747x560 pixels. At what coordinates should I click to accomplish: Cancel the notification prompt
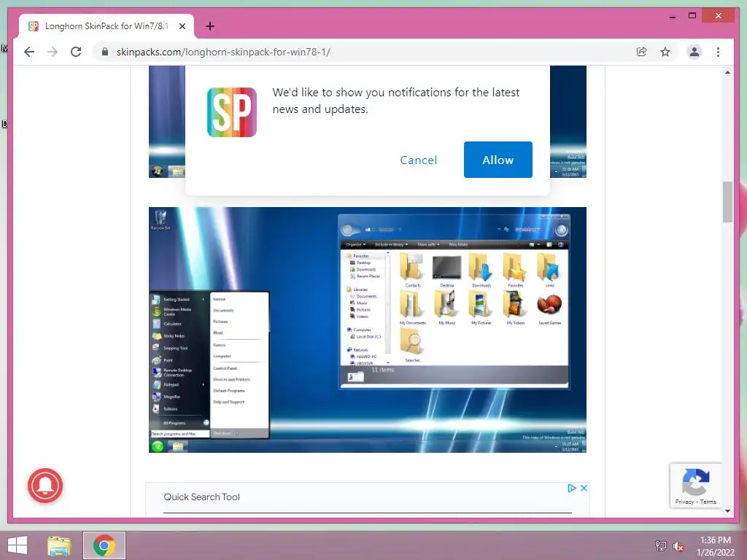[418, 160]
